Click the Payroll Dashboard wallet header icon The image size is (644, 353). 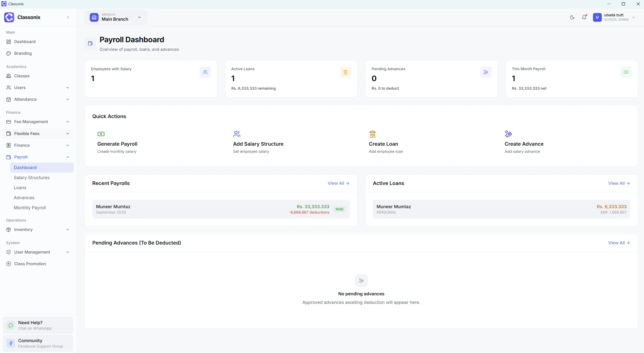[x=90, y=43]
